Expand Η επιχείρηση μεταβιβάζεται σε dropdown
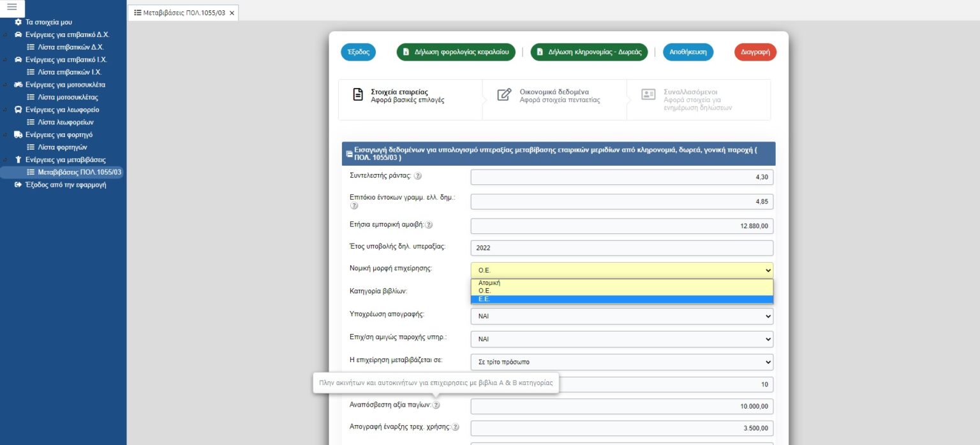Screen dimensions: 980x445 (x=621, y=362)
